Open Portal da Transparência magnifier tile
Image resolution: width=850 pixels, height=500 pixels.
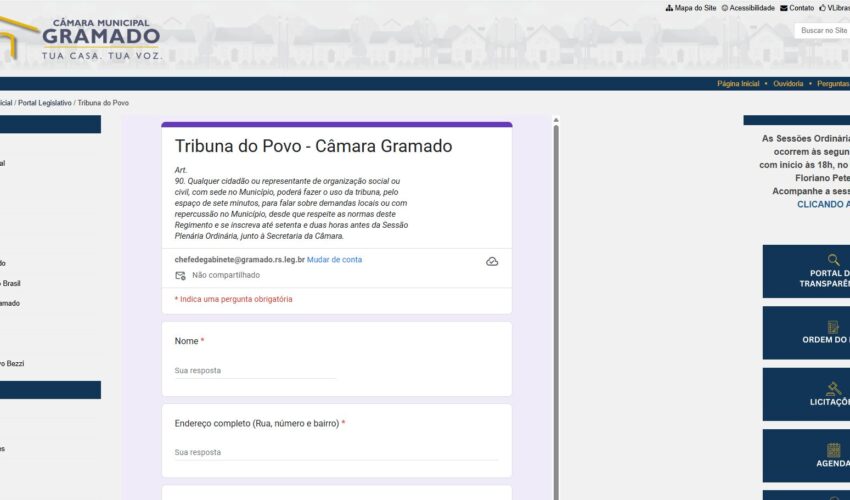pyautogui.click(x=808, y=271)
